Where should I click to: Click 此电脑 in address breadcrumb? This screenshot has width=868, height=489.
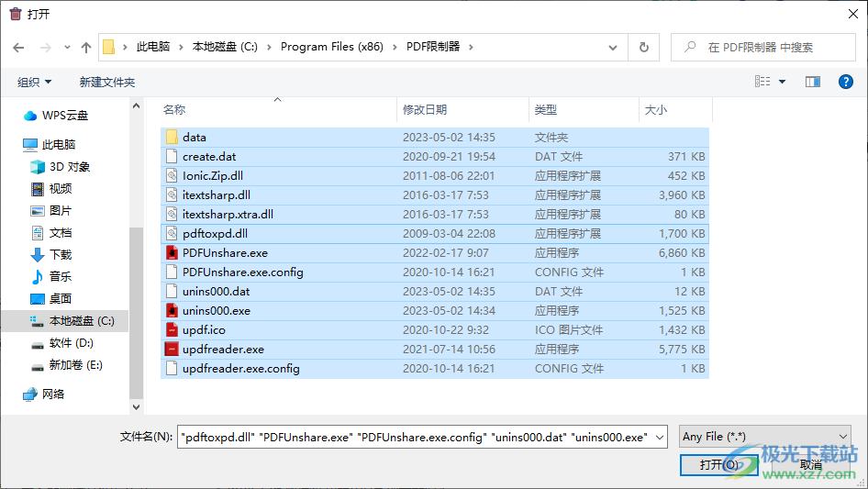point(153,47)
